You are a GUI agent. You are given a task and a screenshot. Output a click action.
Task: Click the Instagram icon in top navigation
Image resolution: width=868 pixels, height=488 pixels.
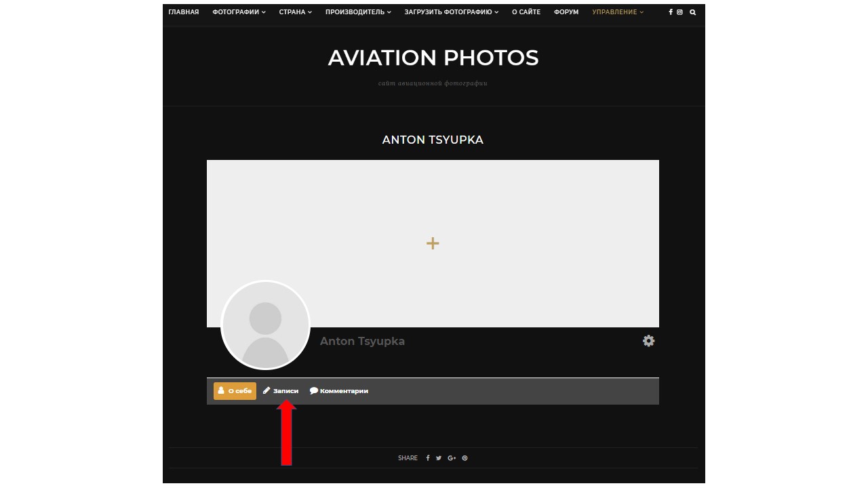(680, 12)
